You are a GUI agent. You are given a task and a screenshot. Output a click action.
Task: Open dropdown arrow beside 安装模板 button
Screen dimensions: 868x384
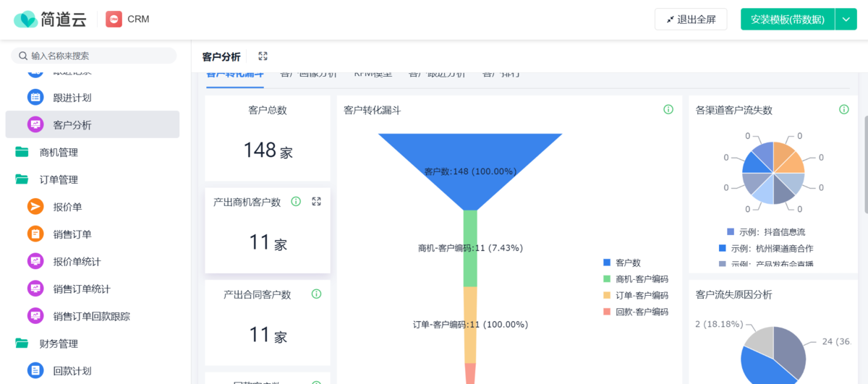pyautogui.click(x=846, y=20)
